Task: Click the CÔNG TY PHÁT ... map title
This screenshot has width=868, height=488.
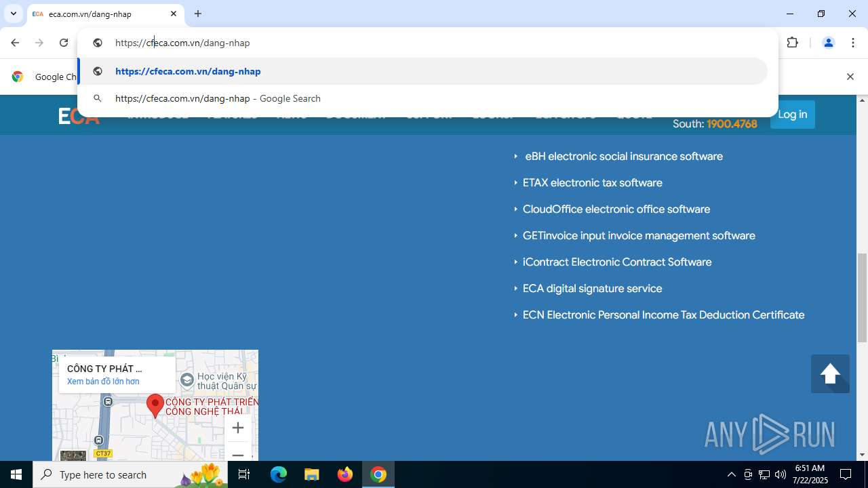Action: tap(104, 369)
